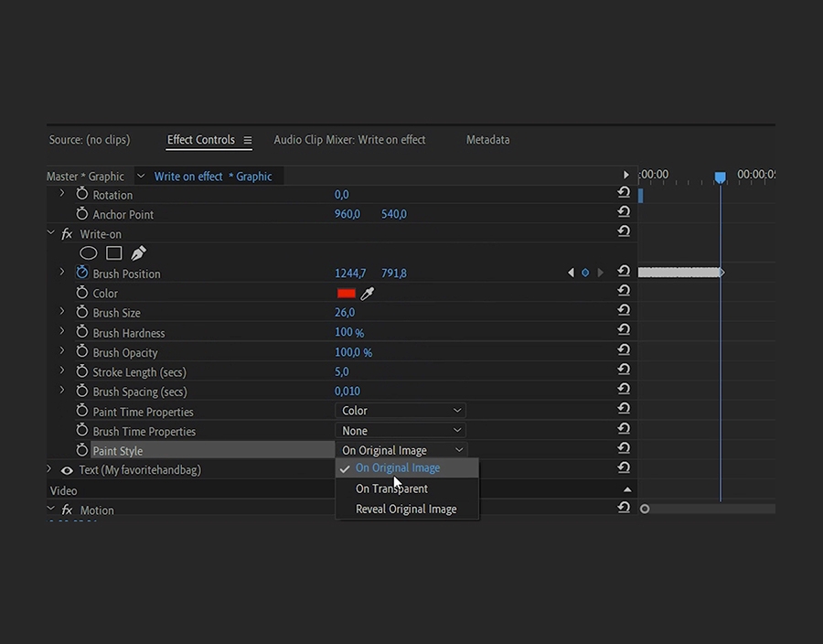Open the red Color swatch
The image size is (823, 644).
click(x=346, y=294)
